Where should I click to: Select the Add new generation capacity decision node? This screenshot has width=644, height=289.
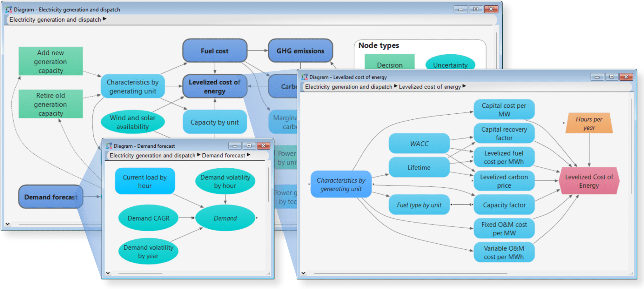point(51,62)
